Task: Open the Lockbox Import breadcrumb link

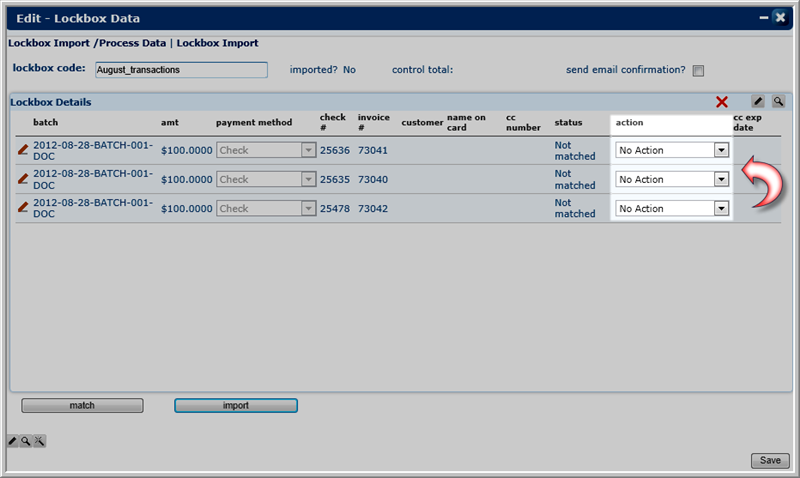Action: tap(217, 43)
